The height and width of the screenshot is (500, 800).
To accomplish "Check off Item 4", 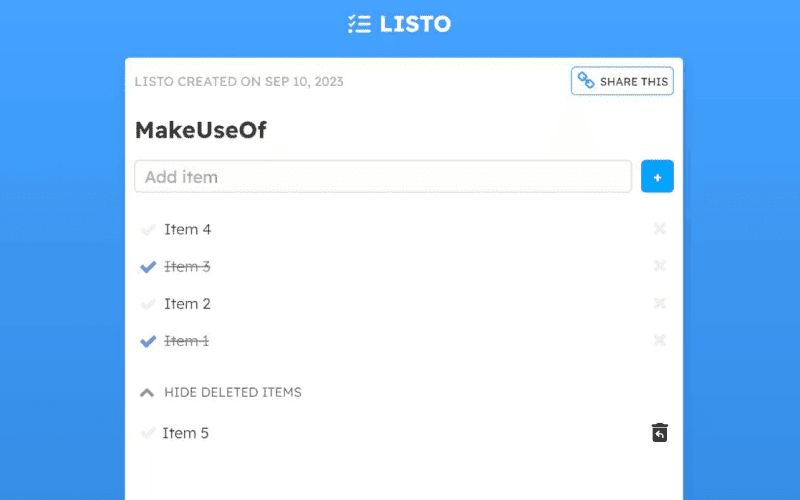I will click(148, 230).
